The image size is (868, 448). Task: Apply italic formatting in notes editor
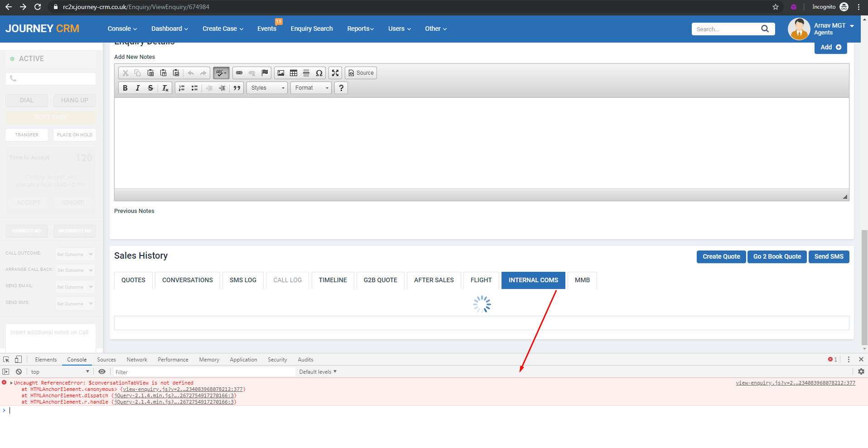pyautogui.click(x=138, y=88)
